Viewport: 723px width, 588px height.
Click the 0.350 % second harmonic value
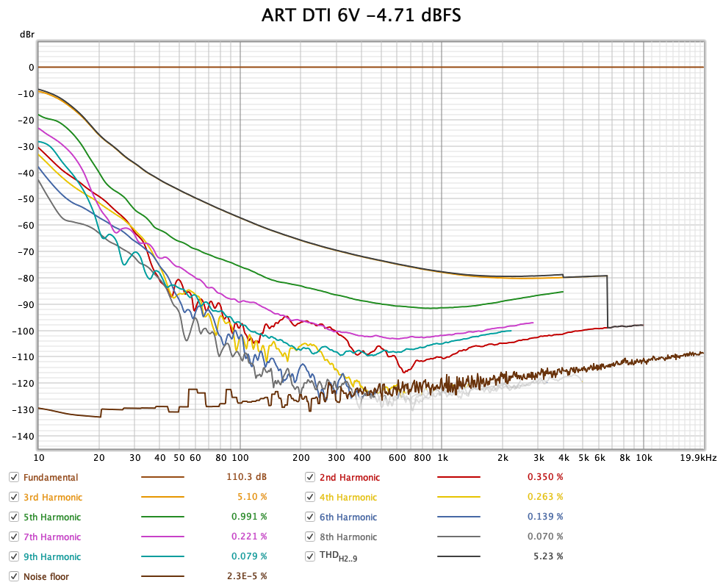coord(545,477)
